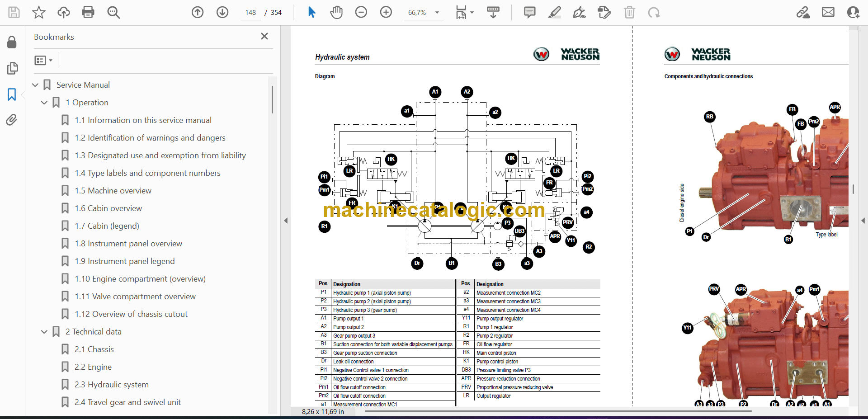This screenshot has width=868, height=419.
Task: Go to 2.2 Engine bookmark
Action: pyautogui.click(x=93, y=367)
